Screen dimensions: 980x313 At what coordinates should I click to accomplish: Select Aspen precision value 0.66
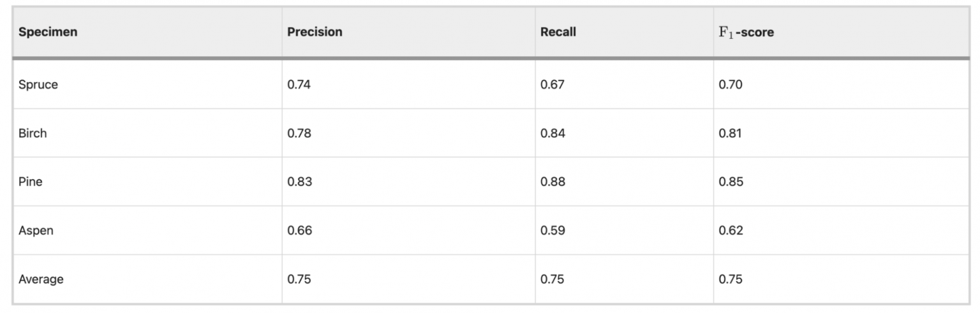(299, 231)
